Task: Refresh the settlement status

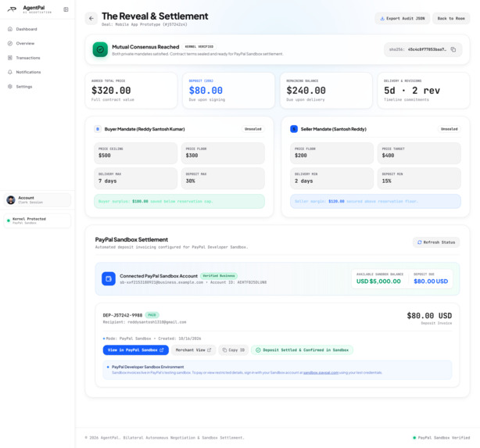Action: coord(436,242)
